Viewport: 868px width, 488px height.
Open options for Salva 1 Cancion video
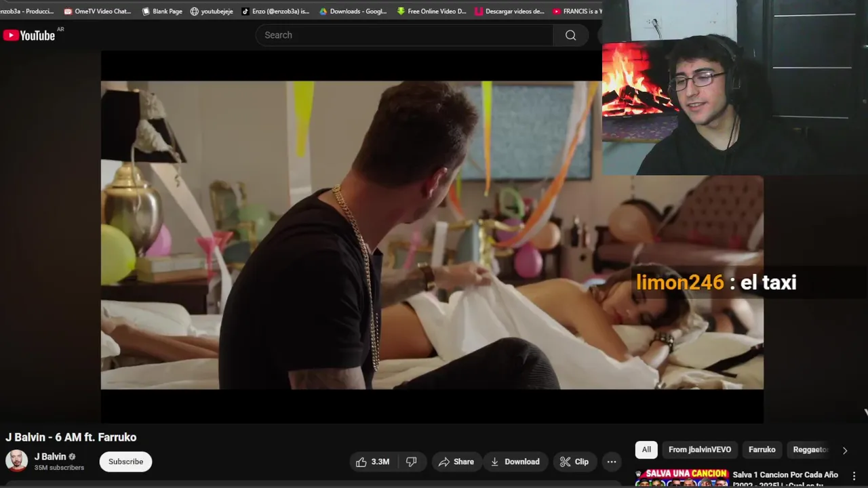[854, 476]
